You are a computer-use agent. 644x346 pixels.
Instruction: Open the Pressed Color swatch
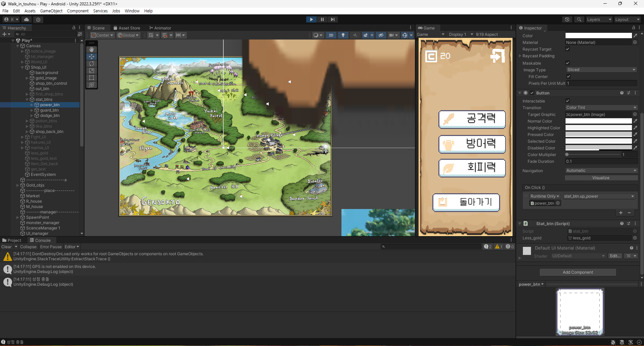599,135
